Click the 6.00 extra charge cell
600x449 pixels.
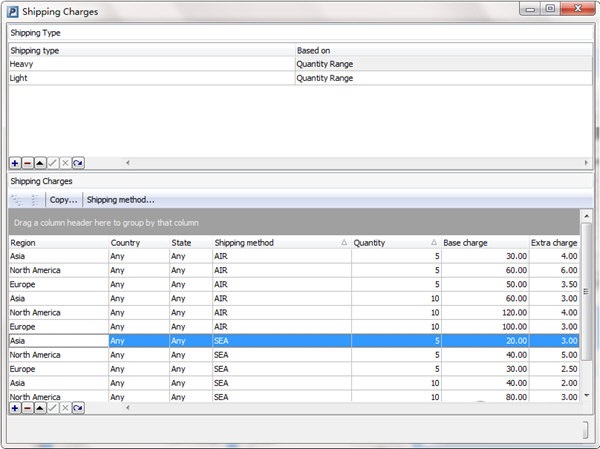coord(554,270)
